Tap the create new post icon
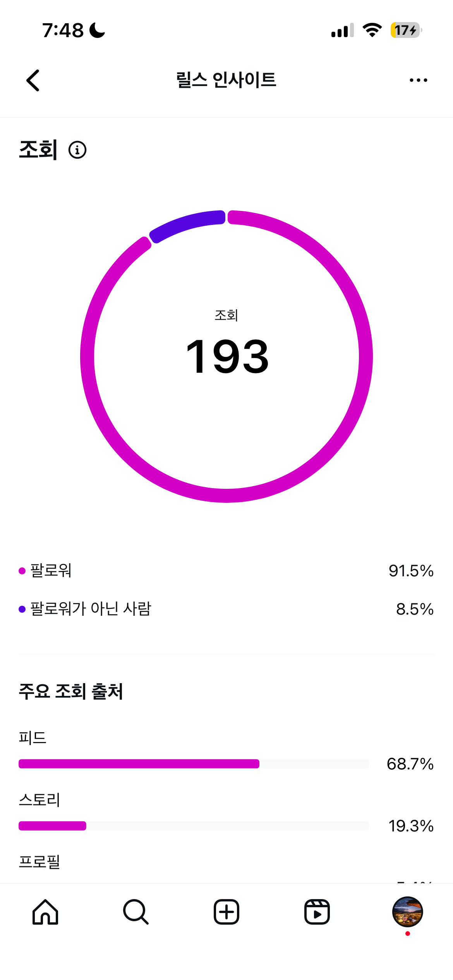The width and height of the screenshot is (453, 980). 226,912
